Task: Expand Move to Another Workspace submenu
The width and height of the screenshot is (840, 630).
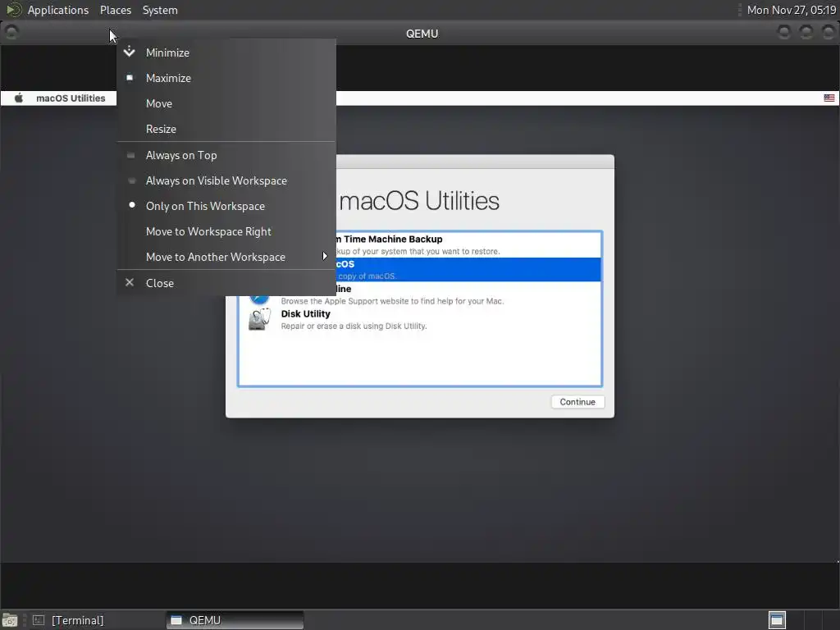Action: tap(226, 257)
